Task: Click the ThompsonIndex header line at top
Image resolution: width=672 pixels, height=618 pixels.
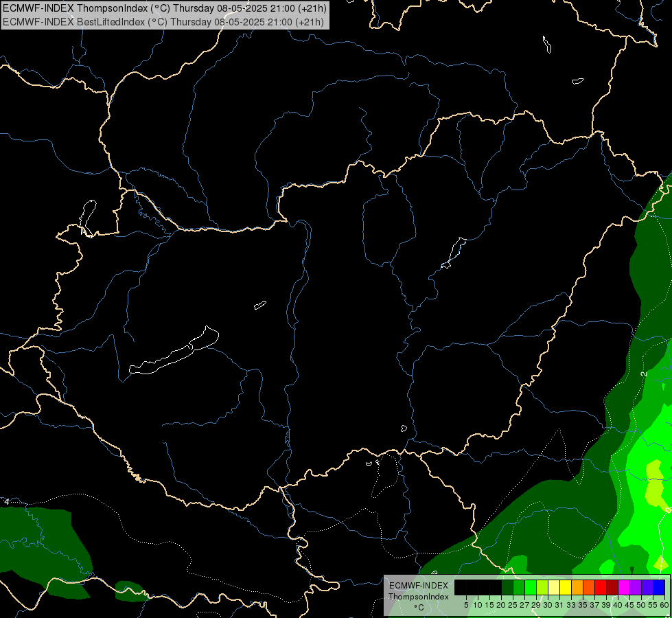Action: click(x=164, y=8)
